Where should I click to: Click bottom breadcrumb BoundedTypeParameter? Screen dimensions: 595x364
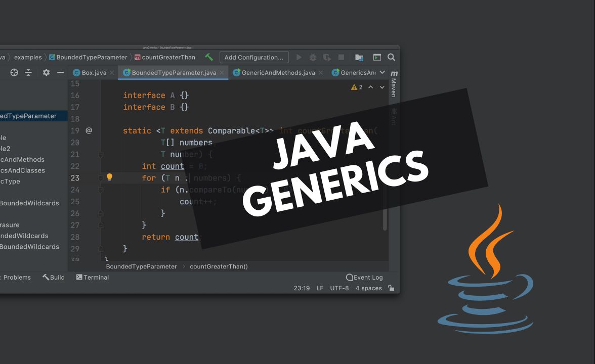click(141, 266)
